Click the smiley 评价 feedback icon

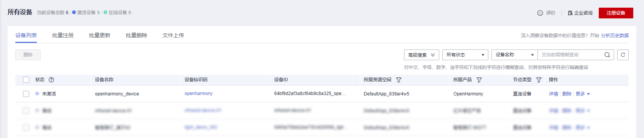click(540, 13)
